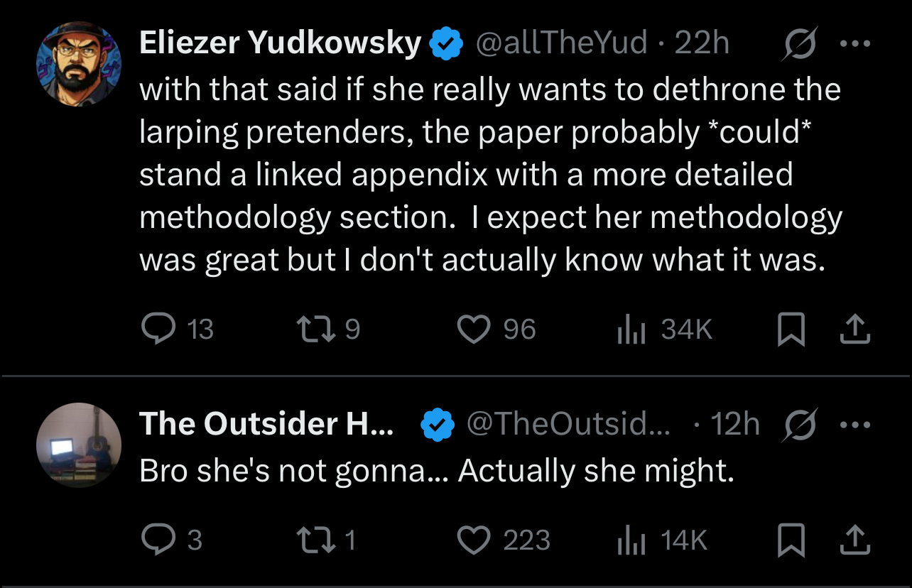Image resolution: width=912 pixels, height=588 pixels.
Task: Like Eliezer Yudkowsky's tweet
Action: coord(473,330)
